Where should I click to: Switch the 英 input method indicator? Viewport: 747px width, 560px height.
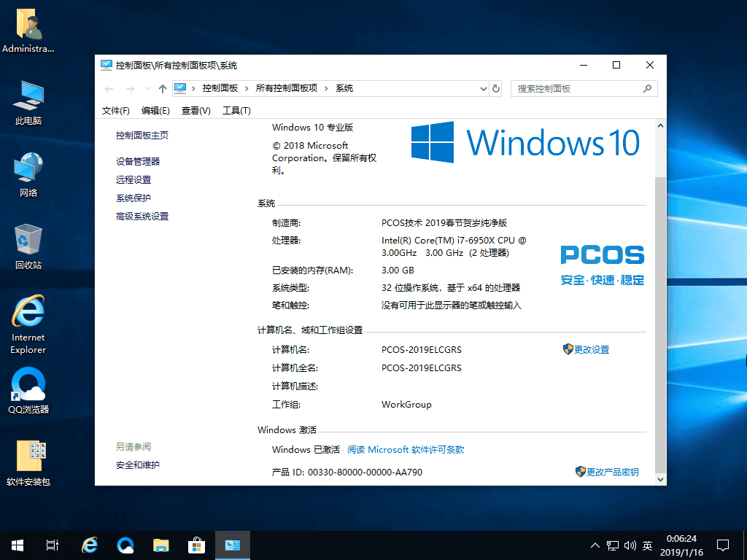pos(647,545)
